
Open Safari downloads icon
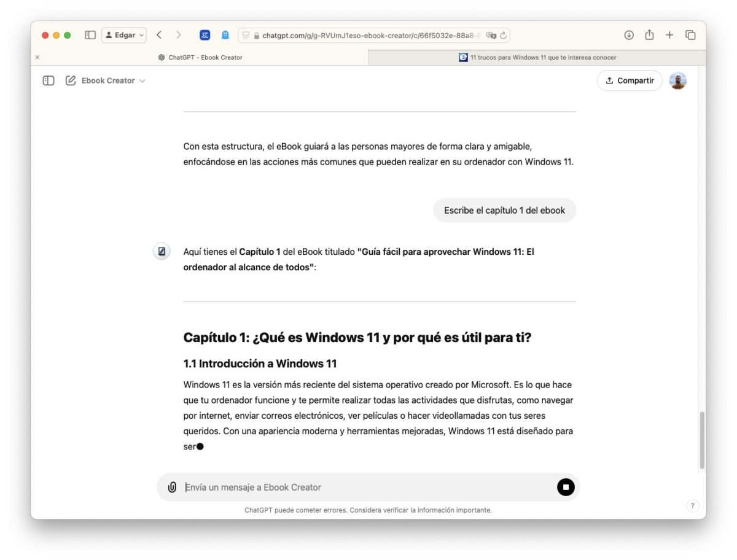[629, 35]
